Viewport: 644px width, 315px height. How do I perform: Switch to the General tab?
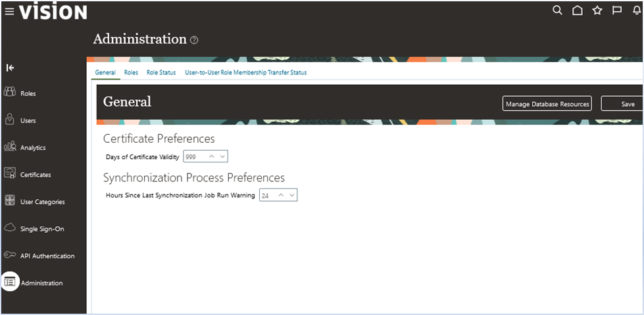point(105,72)
